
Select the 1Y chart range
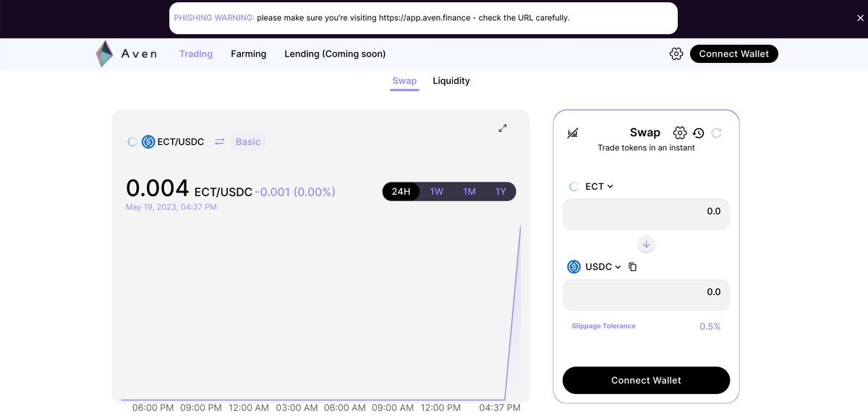coord(501,191)
